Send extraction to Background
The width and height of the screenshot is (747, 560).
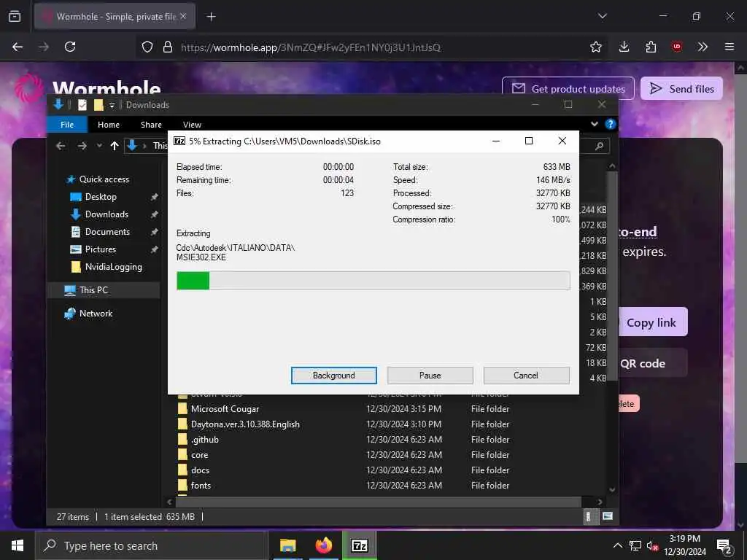[x=333, y=376]
